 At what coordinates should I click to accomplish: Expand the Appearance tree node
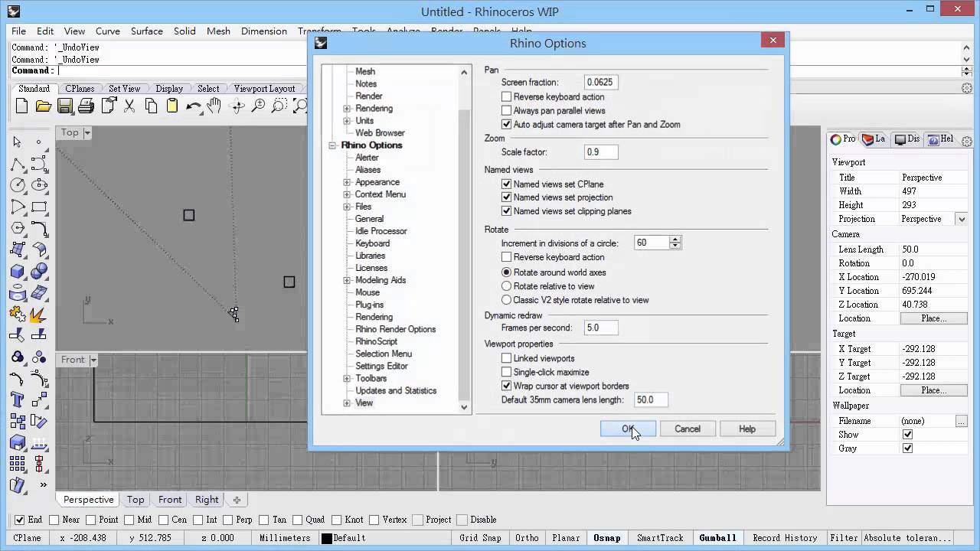(x=347, y=182)
